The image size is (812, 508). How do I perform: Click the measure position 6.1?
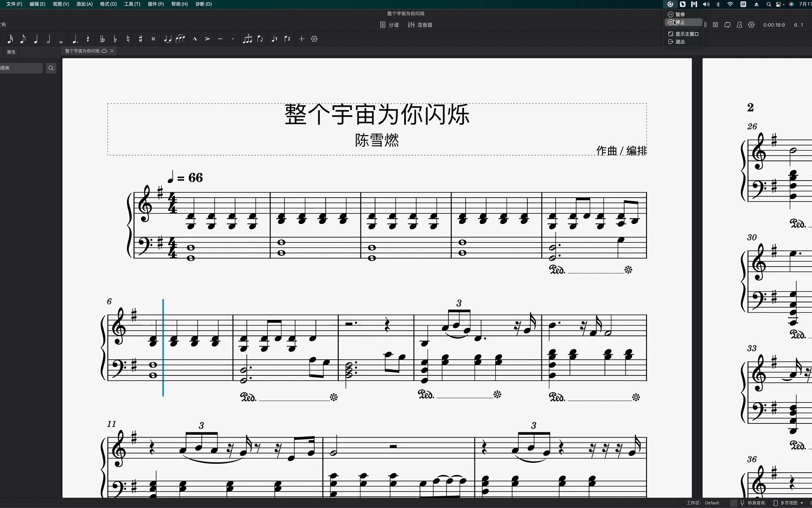(x=798, y=25)
